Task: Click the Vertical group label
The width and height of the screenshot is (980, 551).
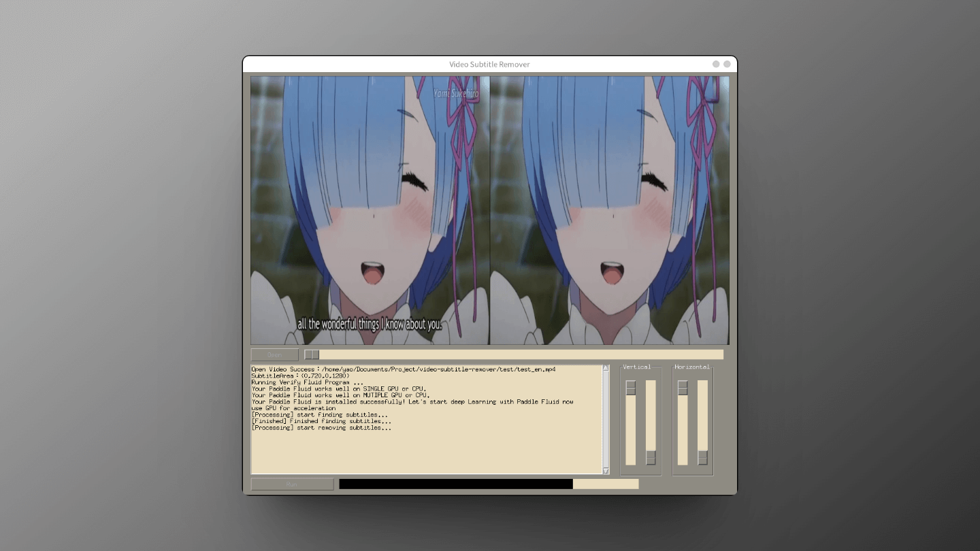Action: pyautogui.click(x=637, y=367)
